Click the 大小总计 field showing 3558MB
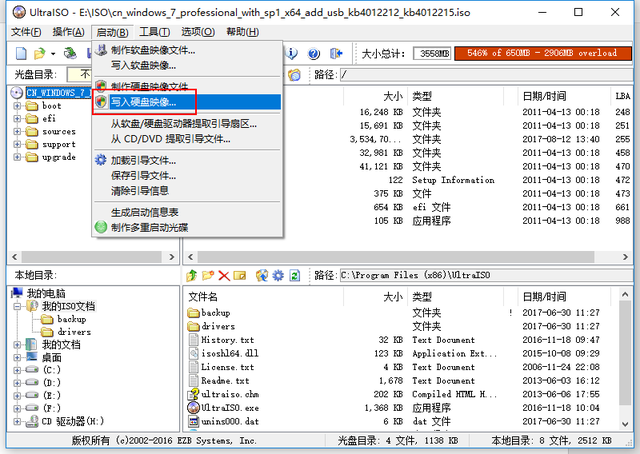 click(x=432, y=53)
